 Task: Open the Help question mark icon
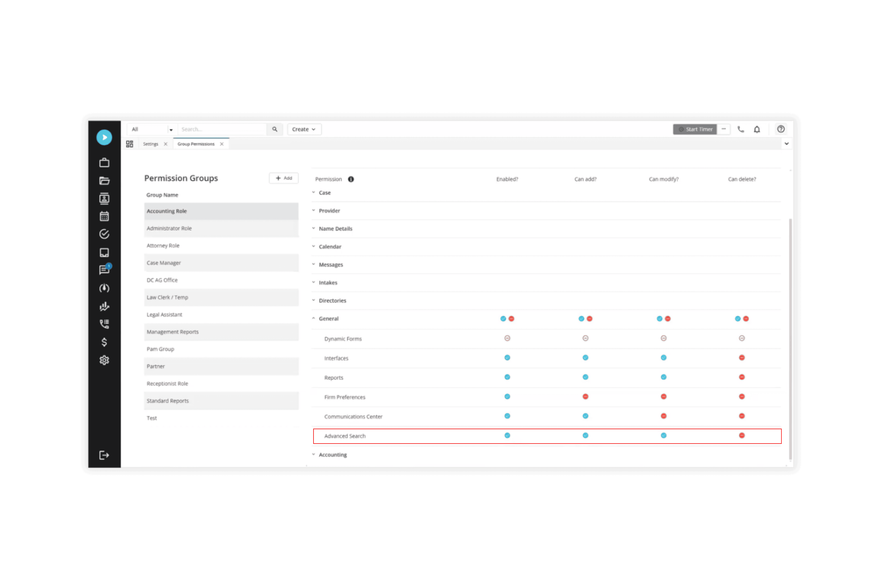pos(781,129)
